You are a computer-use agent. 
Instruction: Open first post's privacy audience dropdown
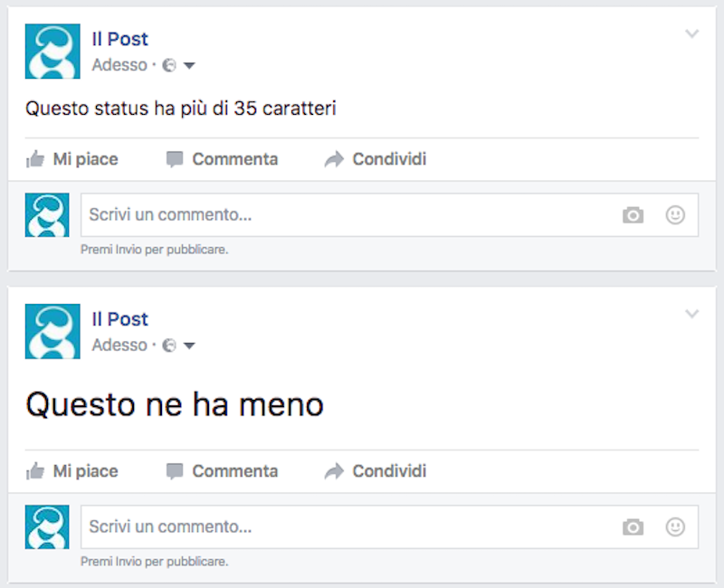pyautogui.click(x=189, y=65)
